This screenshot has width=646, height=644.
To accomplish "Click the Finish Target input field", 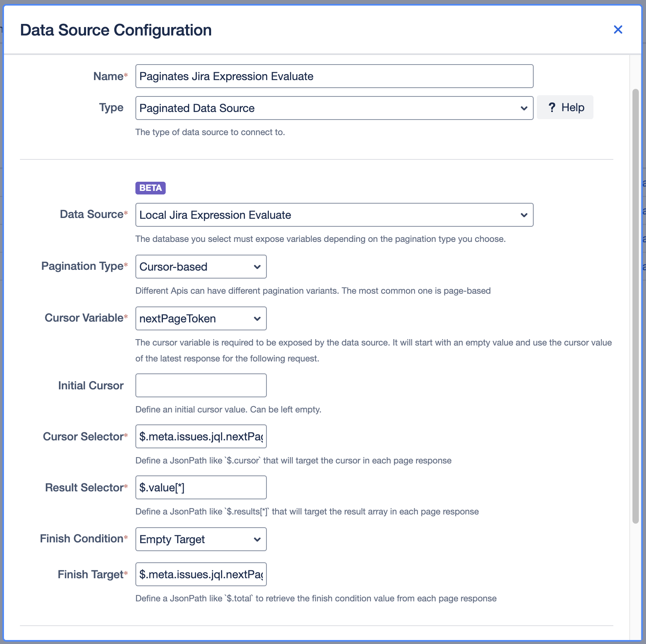I will tap(201, 574).
